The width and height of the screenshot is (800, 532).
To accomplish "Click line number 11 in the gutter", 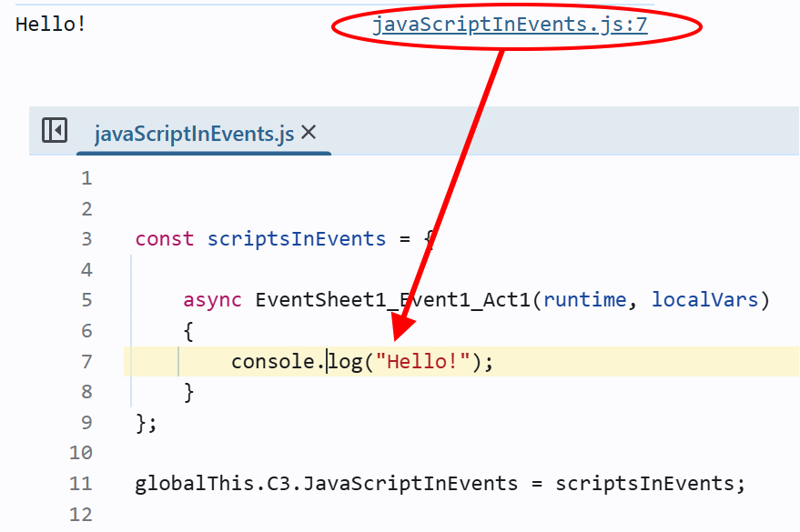I will (x=81, y=484).
